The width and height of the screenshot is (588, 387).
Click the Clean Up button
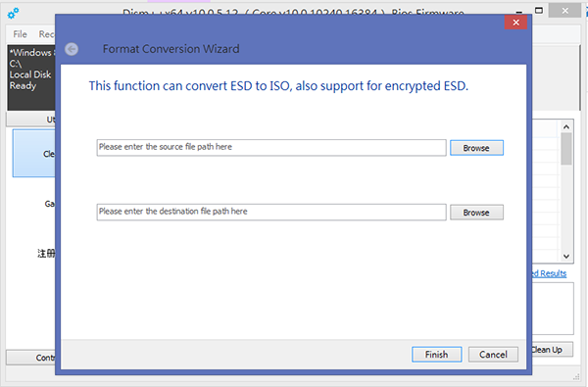point(552,350)
